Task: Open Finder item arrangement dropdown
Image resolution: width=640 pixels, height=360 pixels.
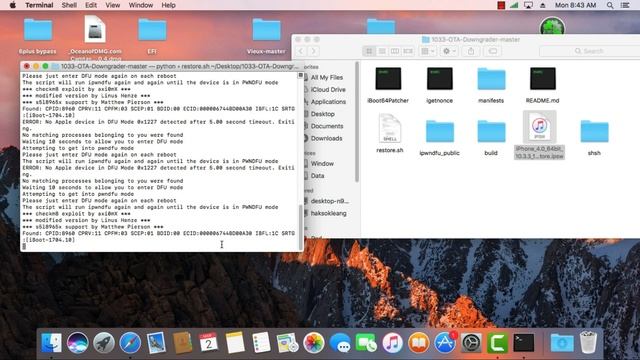Action: point(427,51)
